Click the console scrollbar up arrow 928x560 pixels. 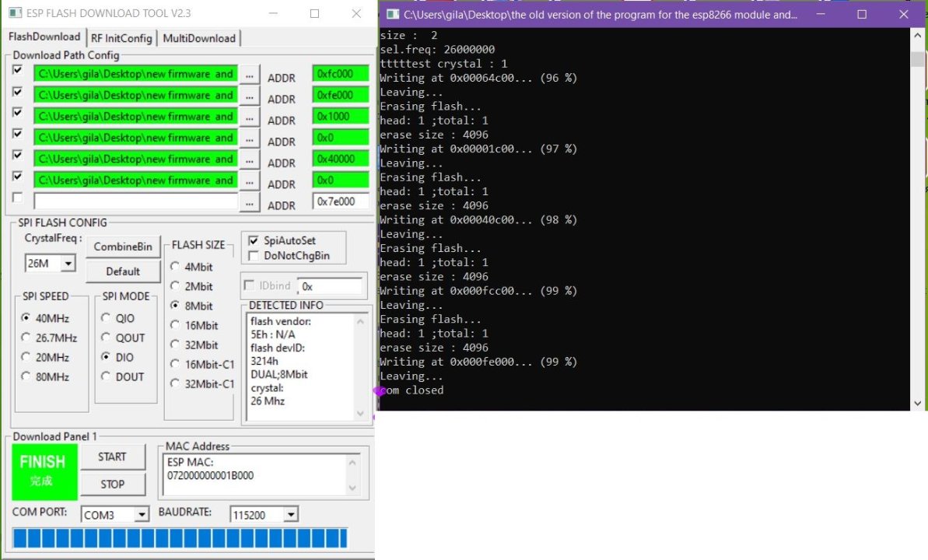point(917,36)
